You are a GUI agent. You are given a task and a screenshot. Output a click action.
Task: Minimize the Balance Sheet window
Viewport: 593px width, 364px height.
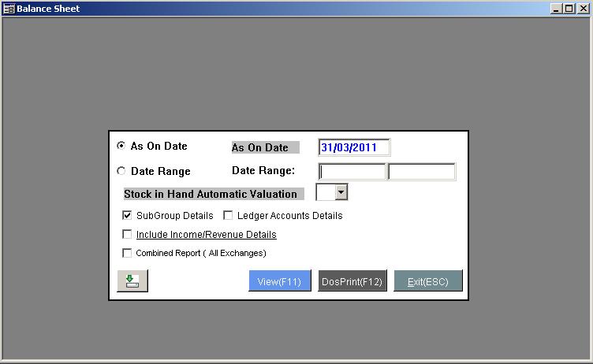point(557,9)
